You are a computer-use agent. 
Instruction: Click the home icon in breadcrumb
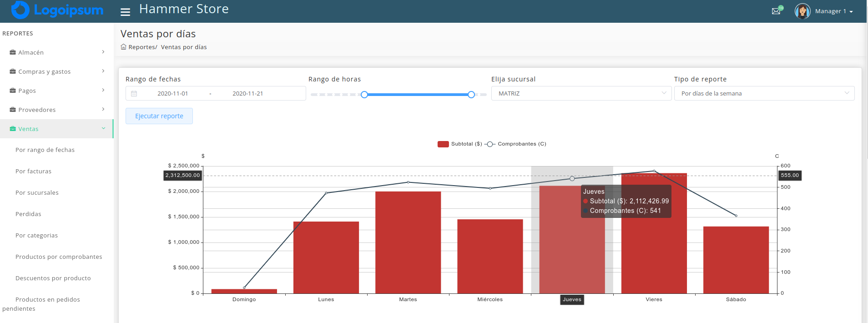pos(123,47)
